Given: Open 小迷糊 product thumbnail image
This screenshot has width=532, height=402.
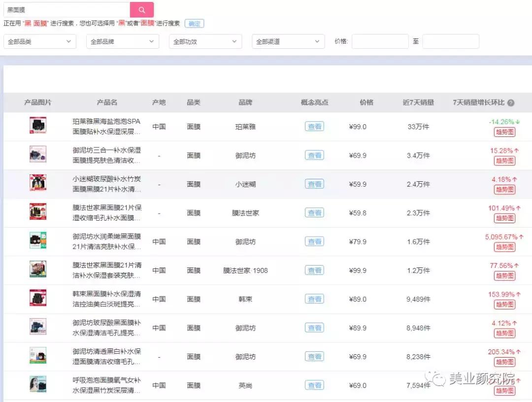Looking at the screenshot, I should 38,183.
